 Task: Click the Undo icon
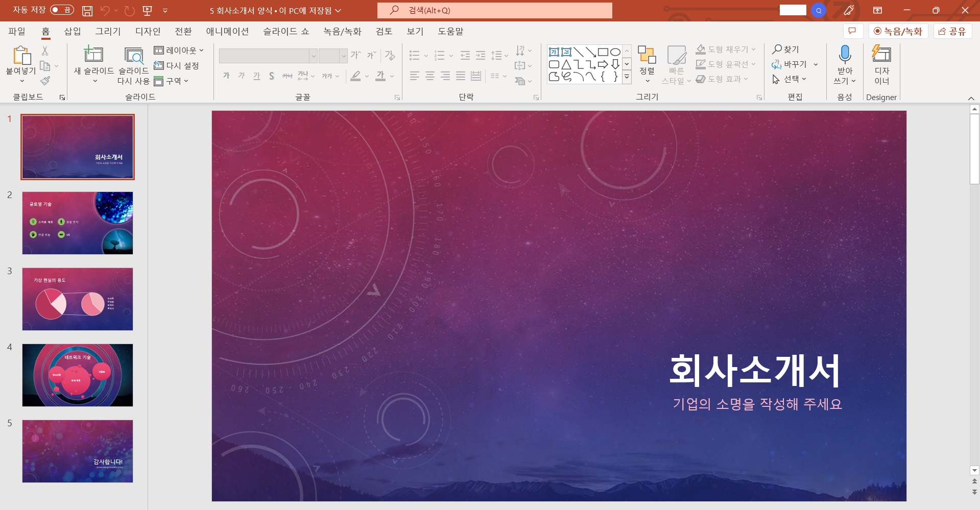pos(105,10)
